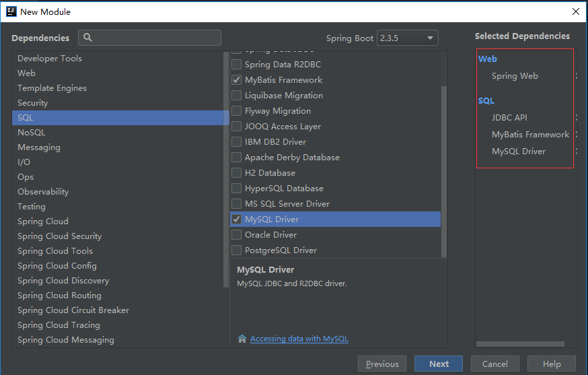Image resolution: width=588 pixels, height=375 pixels.
Task: Select JDBC API in Selected Dependencies
Action: 509,118
